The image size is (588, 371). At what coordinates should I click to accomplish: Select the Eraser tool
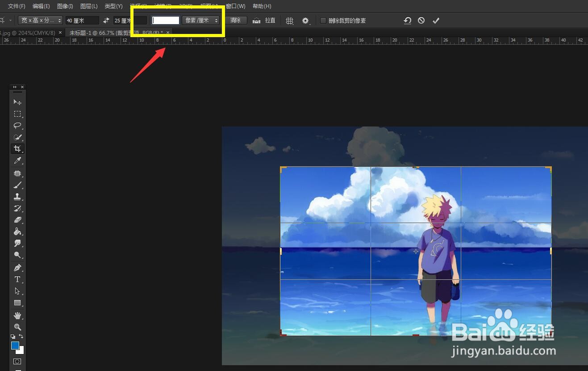17,220
